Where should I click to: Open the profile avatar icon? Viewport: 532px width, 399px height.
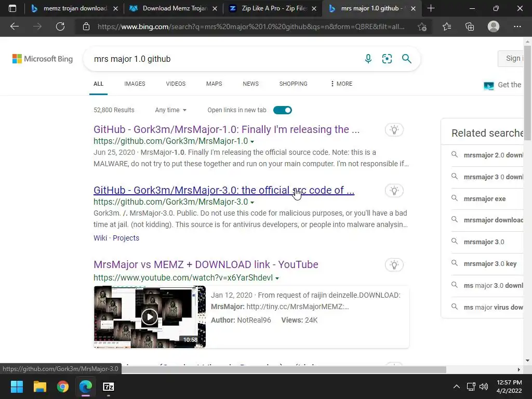click(494, 26)
